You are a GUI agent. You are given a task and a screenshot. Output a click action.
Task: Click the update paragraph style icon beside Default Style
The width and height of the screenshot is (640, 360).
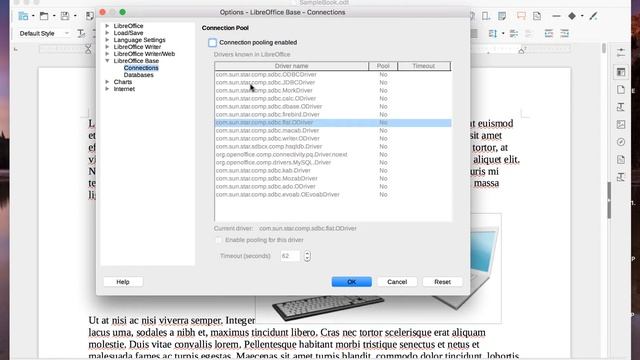pos(81,33)
